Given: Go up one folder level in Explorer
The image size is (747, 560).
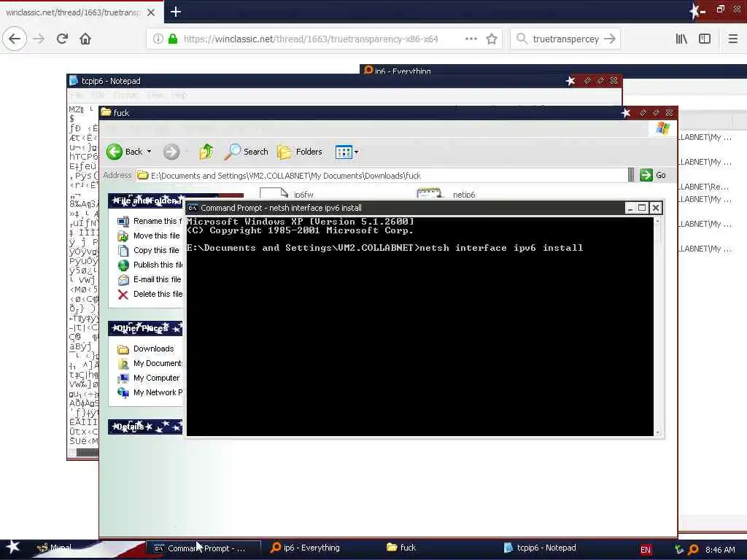Looking at the screenshot, I should click(x=206, y=152).
